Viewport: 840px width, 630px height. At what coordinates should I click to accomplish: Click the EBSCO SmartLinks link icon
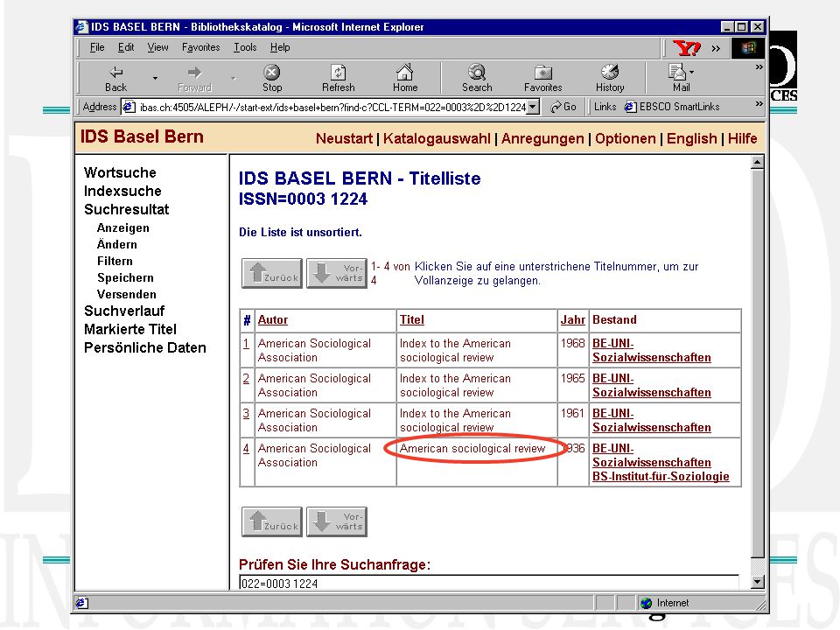(x=630, y=107)
